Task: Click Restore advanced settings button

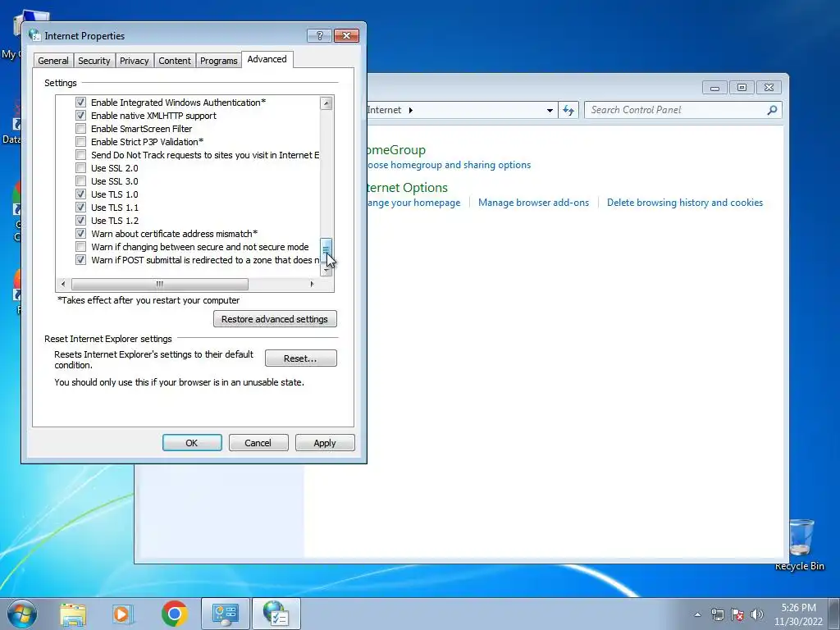Action: click(x=275, y=319)
